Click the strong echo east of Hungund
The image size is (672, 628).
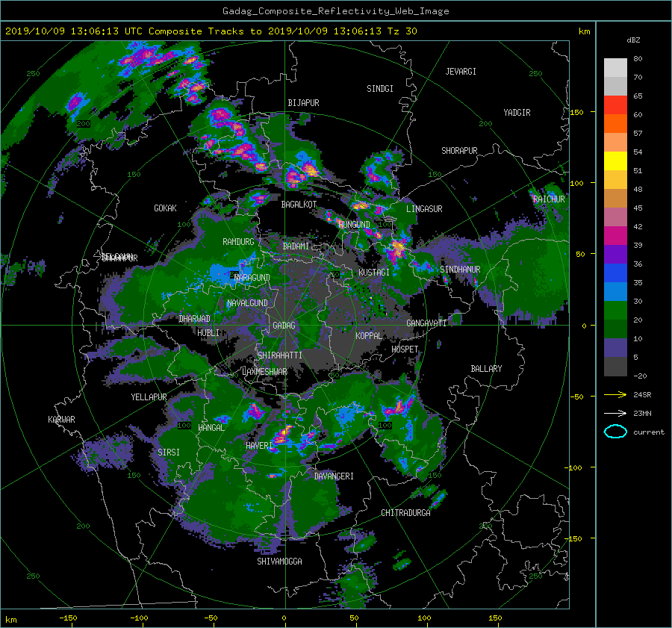(x=397, y=249)
